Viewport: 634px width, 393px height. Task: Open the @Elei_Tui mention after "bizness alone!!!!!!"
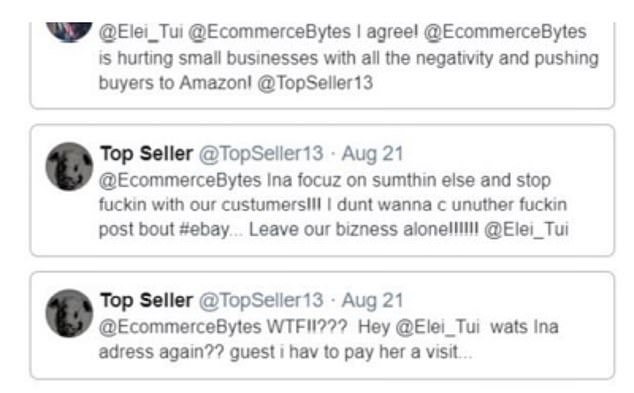click(526, 230)
